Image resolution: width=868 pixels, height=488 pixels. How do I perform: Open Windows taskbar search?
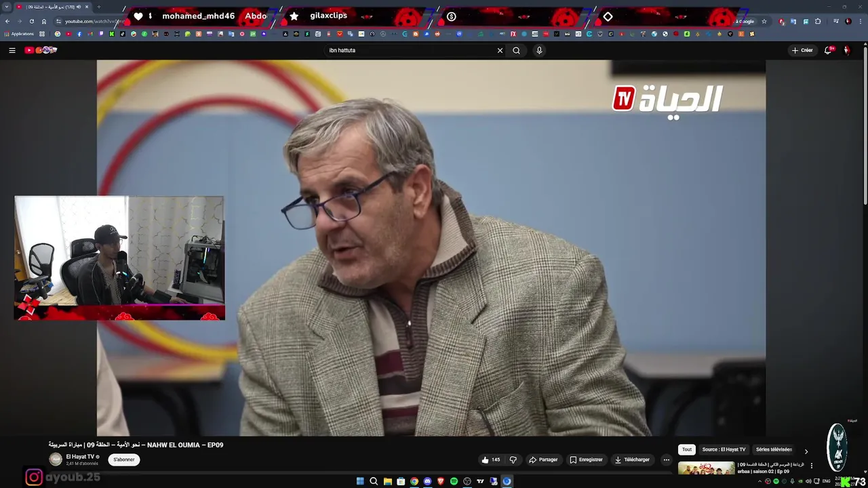tap(374, 481)
